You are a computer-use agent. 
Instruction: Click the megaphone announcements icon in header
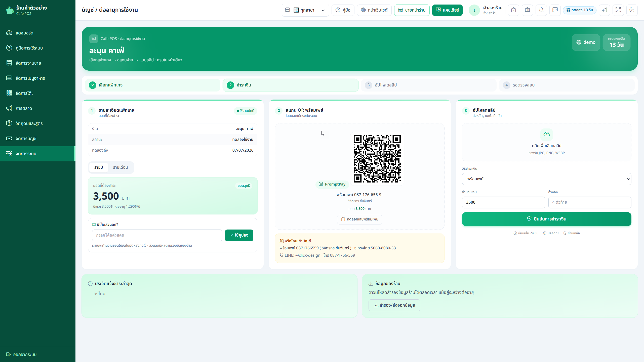[x=604, y=10]
